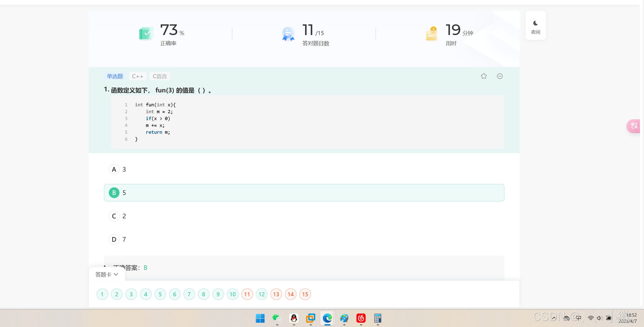Collapse the 答题卡 answer card panel
This screenshot has height=327, width=644.
click(x=107, y=274)
